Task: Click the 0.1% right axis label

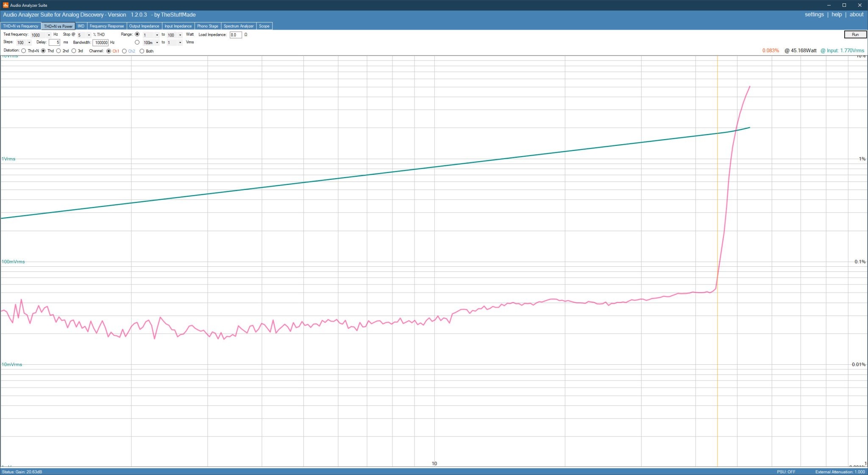Action: click(x=860, y=262)
